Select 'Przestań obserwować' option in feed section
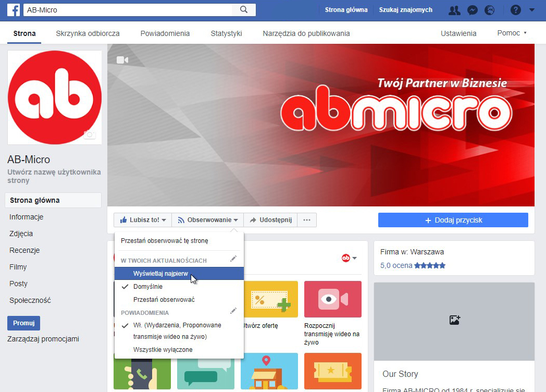Screen dimensions: 546x392 (x=179, y=300)
